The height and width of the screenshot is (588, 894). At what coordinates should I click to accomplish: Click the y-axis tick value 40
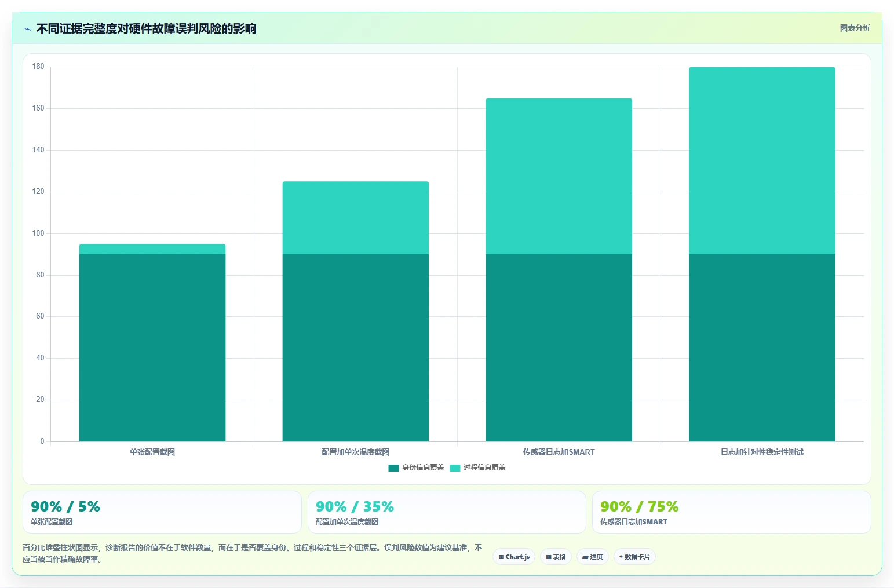point(40,358)
